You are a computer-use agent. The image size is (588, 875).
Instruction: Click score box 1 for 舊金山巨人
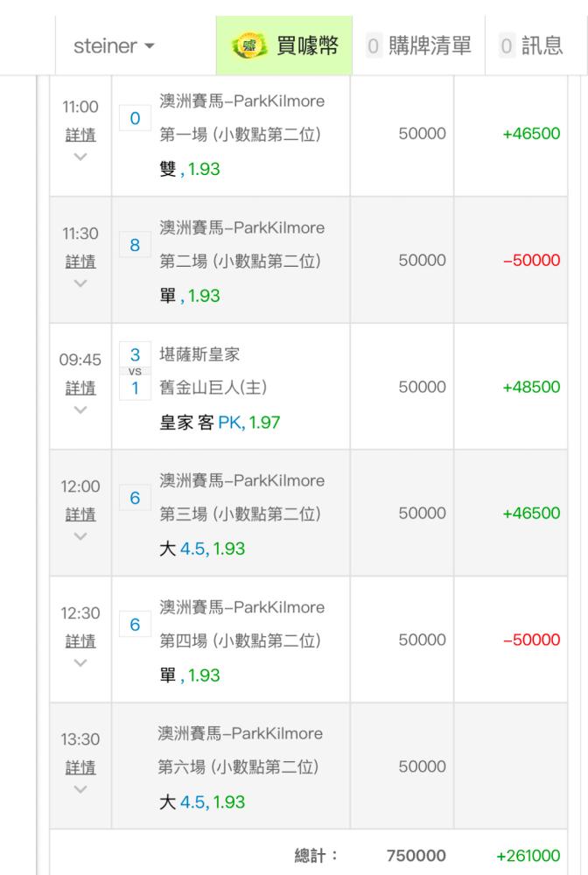point(135,387)
